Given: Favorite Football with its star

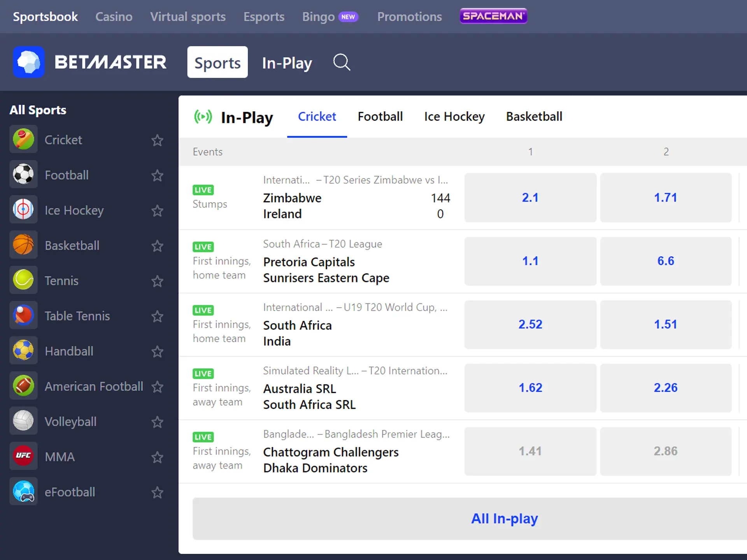Looking at the screenshot, I should (x=157, y=175).
